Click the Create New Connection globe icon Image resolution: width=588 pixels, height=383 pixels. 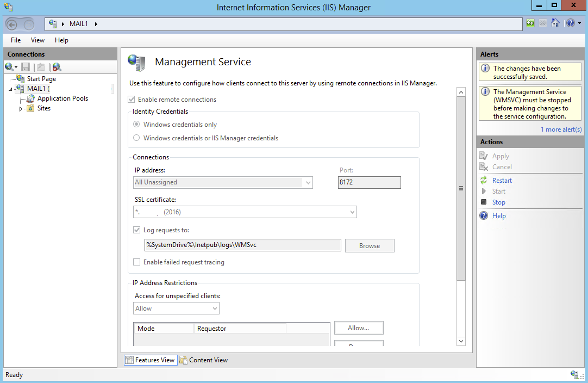pyautogui.click(x=10, y=66)
